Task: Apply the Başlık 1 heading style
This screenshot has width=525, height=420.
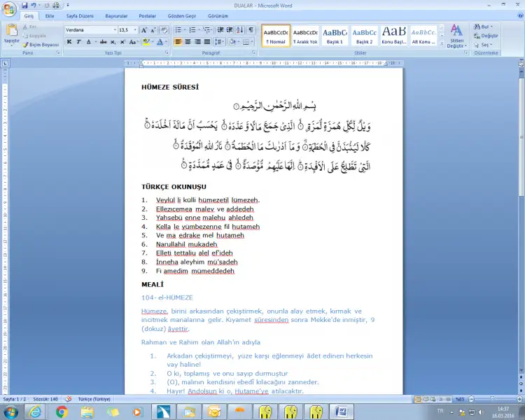Action: pos(335,36)
